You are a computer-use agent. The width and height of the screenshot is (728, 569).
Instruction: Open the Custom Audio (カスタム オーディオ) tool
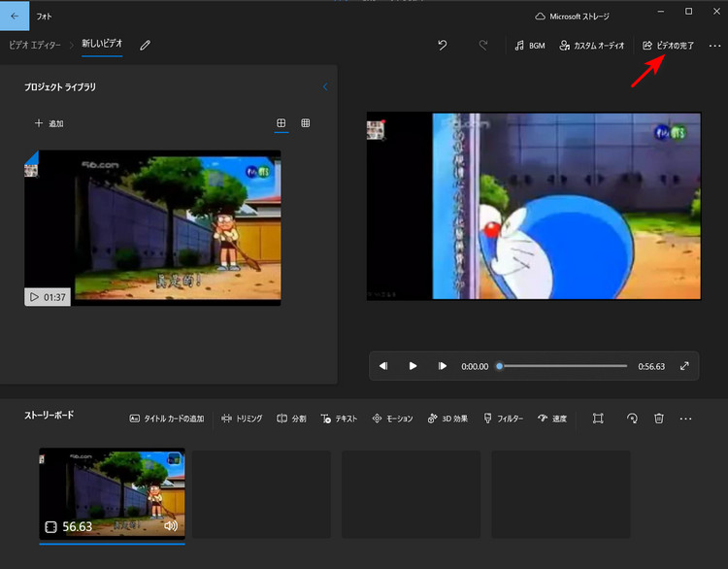[591, 46]
